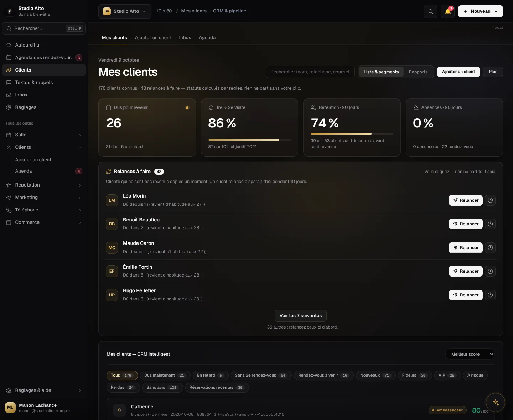This screenshot has height=420, width=513.
Task: Click Voir les 7 suivantes
Action: click(301, 316)
